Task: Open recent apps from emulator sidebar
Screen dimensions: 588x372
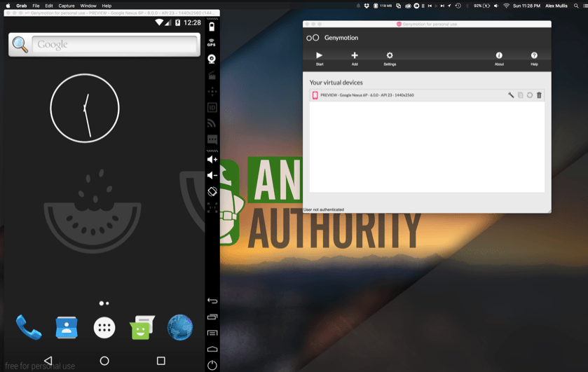Action: point(212,317)
